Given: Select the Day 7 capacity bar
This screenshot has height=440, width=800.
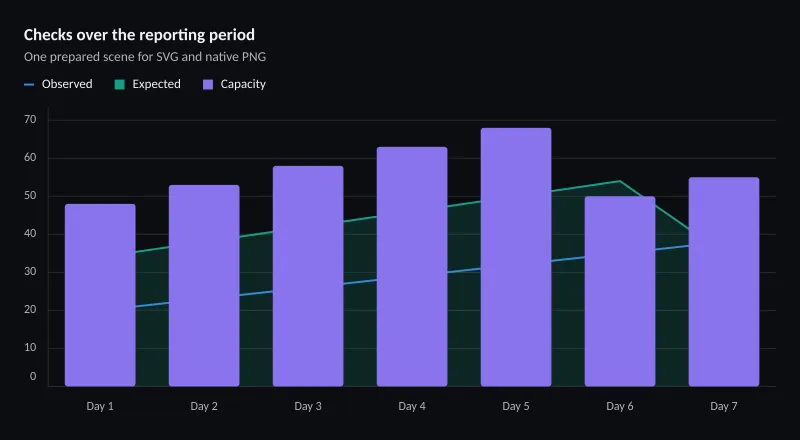Looking at the screenshot, I should pyautogui.click(x=724, y=282).
